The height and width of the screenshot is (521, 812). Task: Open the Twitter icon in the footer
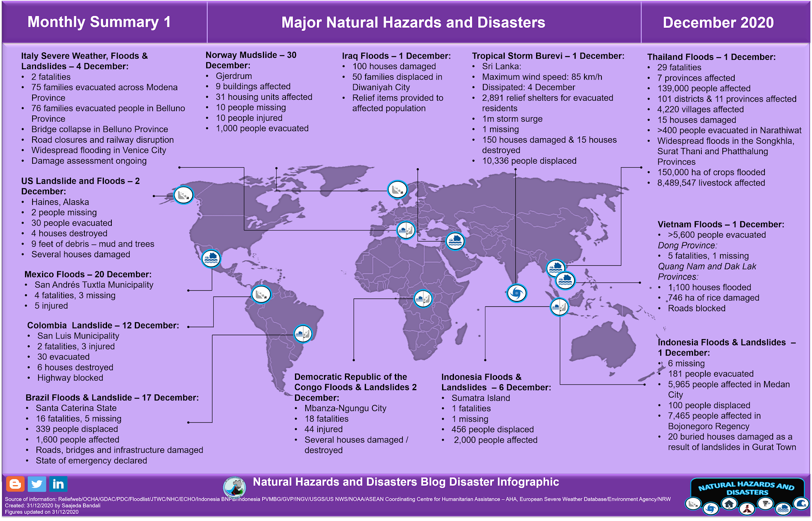tap(38, 484)
